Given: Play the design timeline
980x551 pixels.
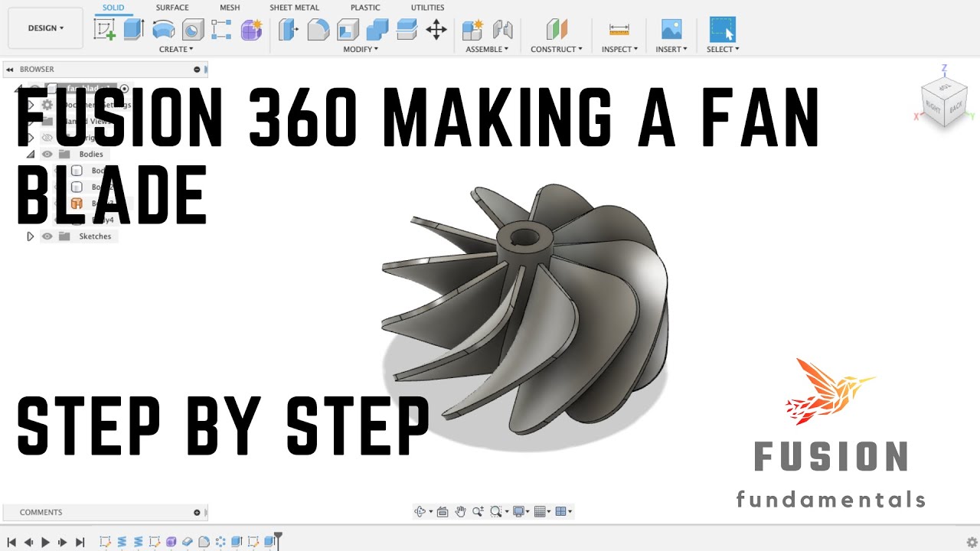Looking at the screenshot, I should coord(45,542).
